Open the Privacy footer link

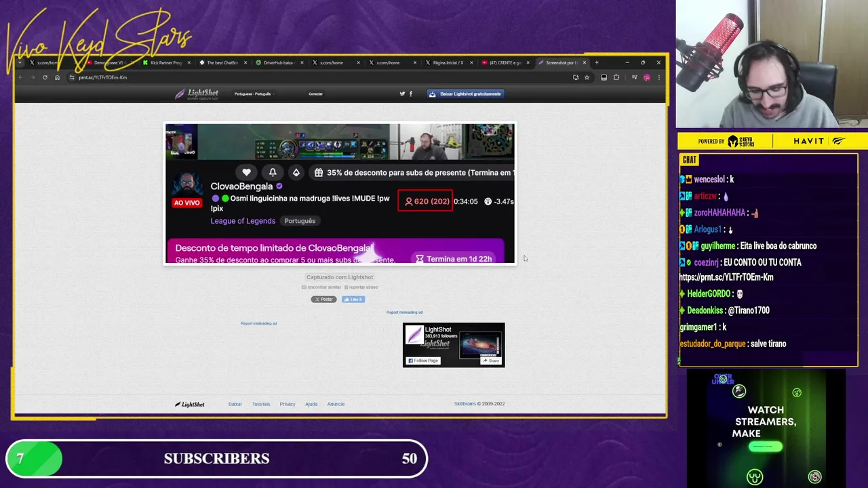pyautogui.click(x=288, y=404)
